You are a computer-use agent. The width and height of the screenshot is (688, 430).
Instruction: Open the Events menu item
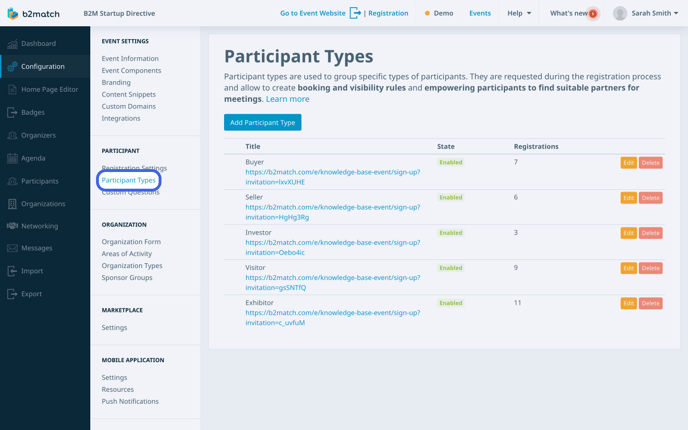coord(480,14)
